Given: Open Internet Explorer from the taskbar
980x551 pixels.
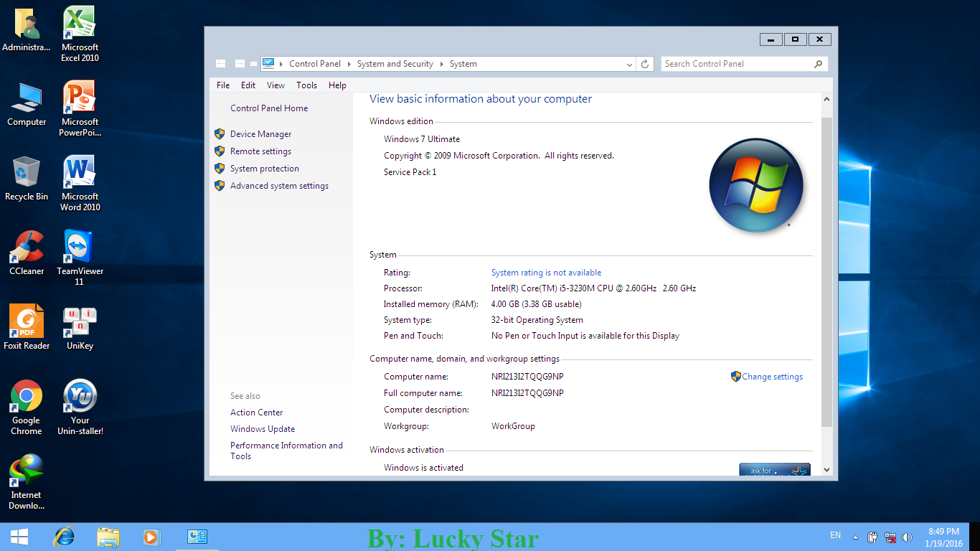Looking at the screenshot, I should [x=65, y=536].
